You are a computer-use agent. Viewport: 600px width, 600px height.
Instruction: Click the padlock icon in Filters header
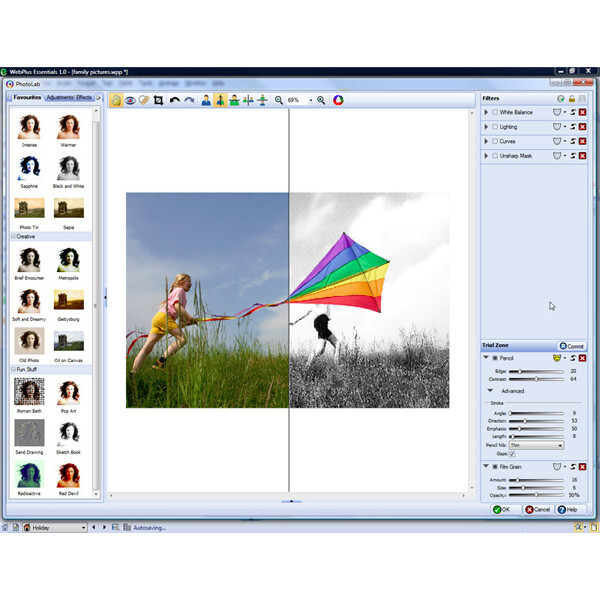[x=572, y=99]
